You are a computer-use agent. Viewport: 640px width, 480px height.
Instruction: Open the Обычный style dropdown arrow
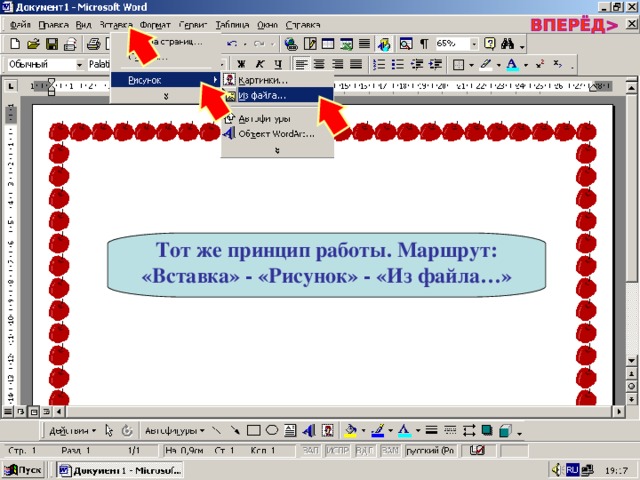79,64
